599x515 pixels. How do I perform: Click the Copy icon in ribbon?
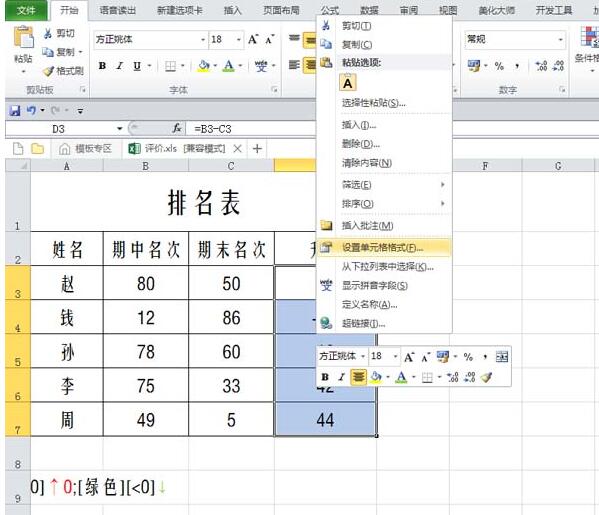click(x=48, y=52)
